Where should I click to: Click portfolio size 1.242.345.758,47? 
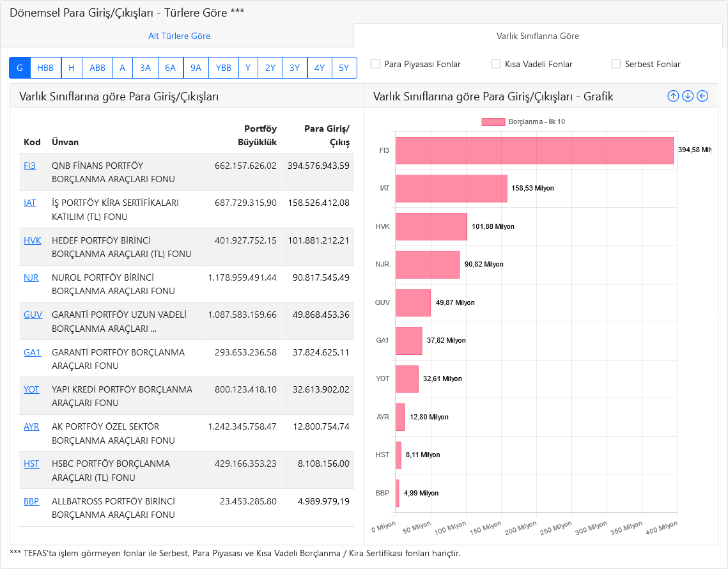(x=242, y=426)
